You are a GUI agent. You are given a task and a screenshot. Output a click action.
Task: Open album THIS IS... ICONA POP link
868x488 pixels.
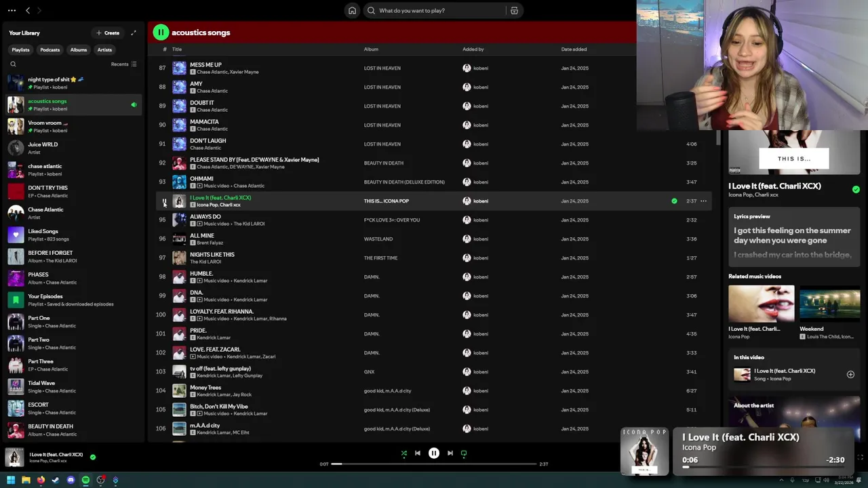(x=387, y=201)
